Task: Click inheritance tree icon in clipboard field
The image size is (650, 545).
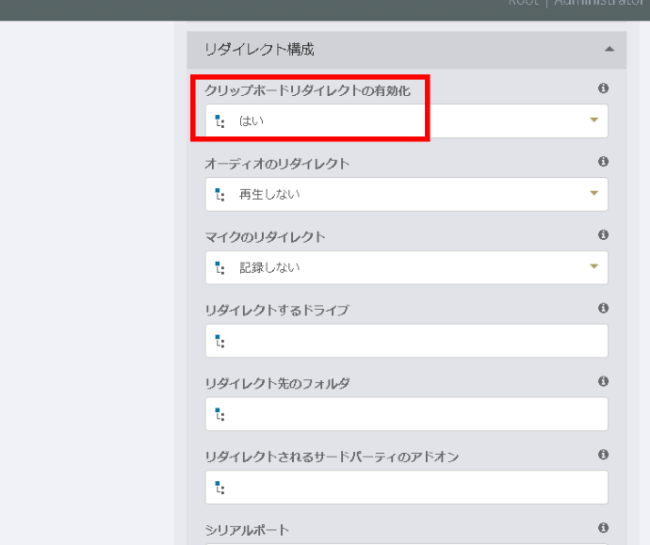Action: point(220,121)
